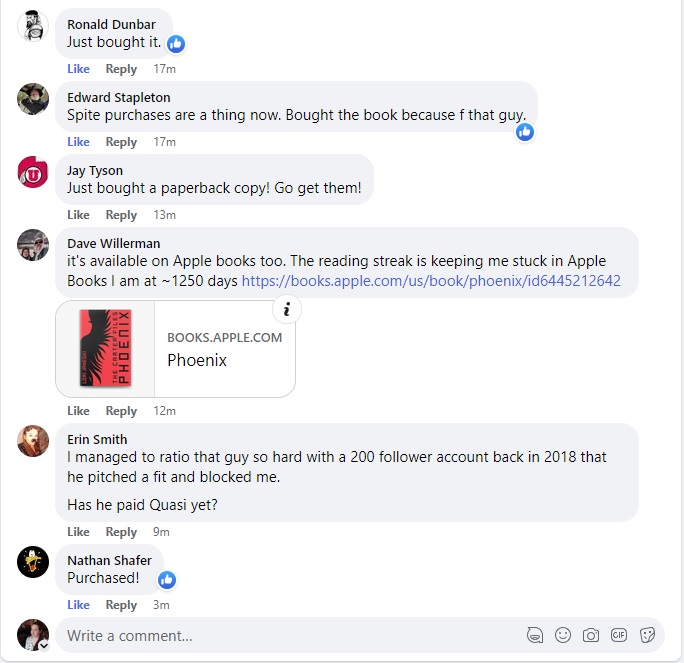Unlike Ronald Dunbar's comment
This screenshot has width=684, height=663.
(78, 69)
